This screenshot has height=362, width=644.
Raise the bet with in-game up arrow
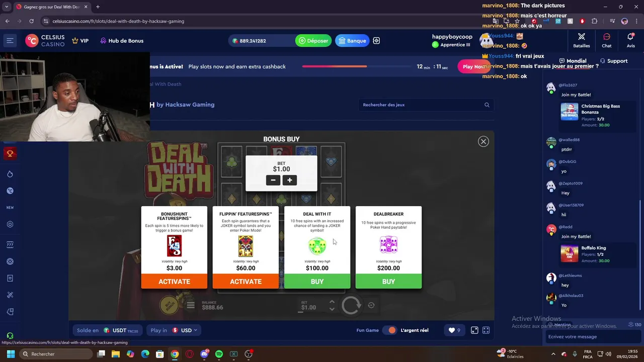click(x=332, y=302)
